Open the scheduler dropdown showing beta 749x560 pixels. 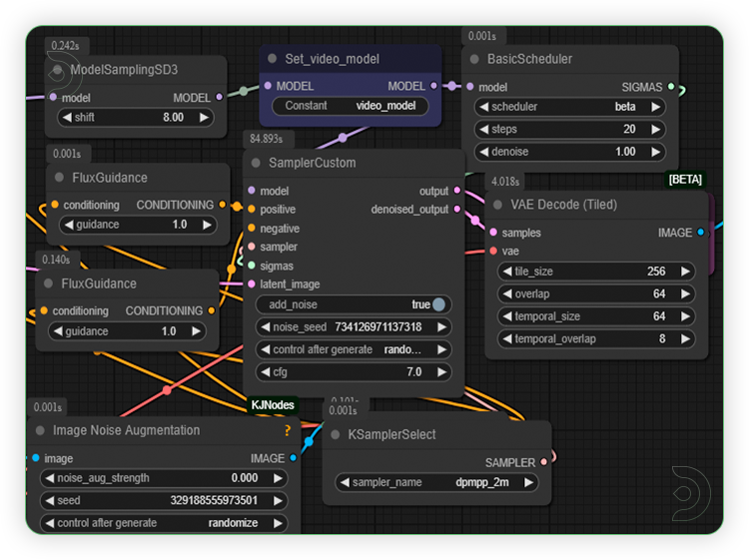click(570, 107)
